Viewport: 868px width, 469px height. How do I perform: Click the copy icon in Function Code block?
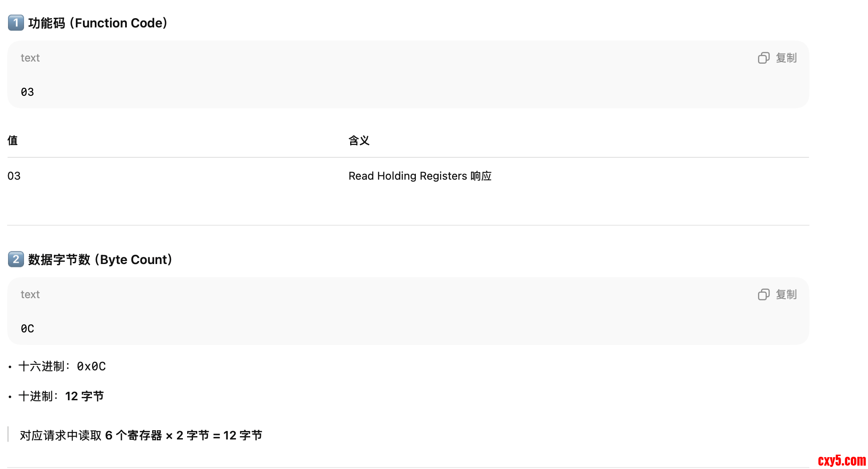(764, 58)
